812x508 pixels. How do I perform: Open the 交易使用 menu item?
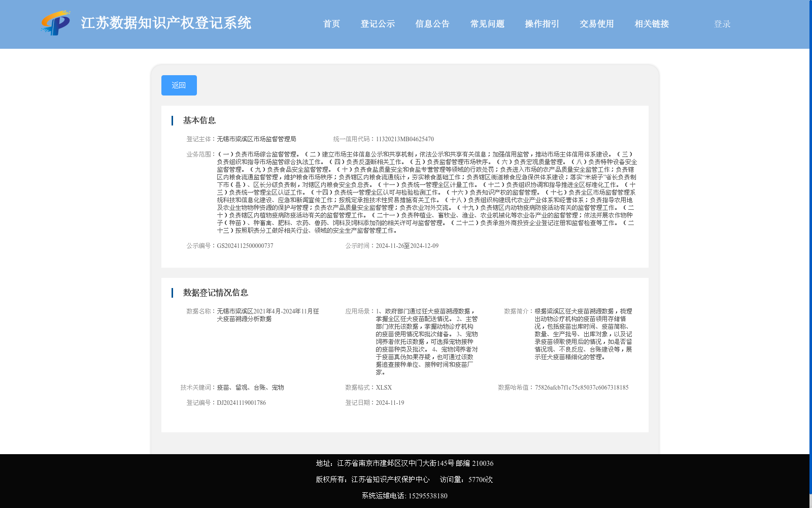[x=597, y=24]
